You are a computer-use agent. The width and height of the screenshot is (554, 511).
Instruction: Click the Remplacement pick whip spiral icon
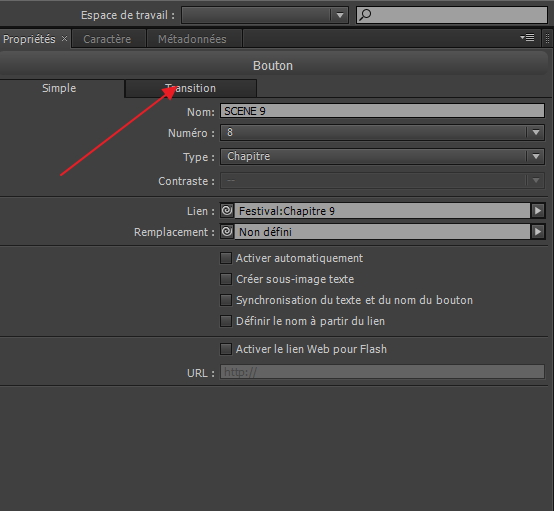tap(227, 232)
